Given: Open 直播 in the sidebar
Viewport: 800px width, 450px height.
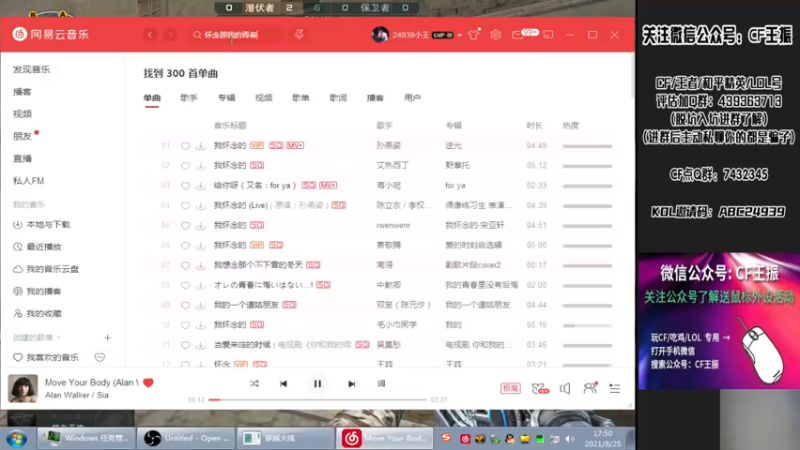Looking at the screenshot, I should pos(22,159).
